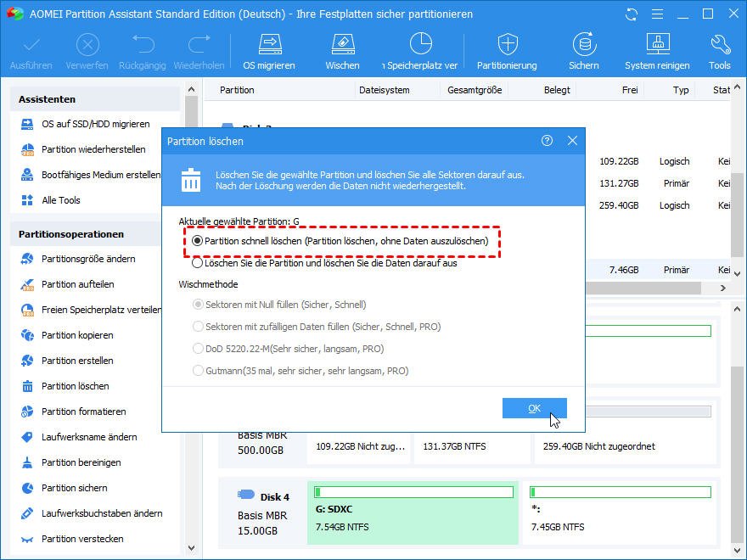The height and width of the screenshot is (560, 747).
Task: Click Partition erstellen in sidebar
Action: tap(67, 361)
